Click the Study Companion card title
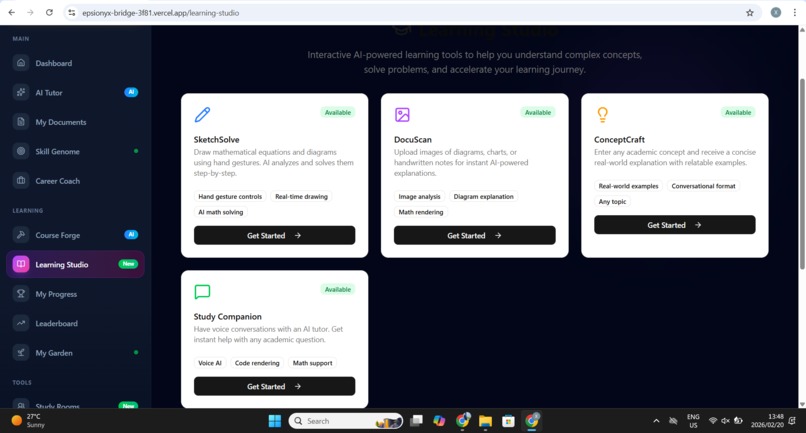Viewport: 806px width, 433px height. click(227, 317)
